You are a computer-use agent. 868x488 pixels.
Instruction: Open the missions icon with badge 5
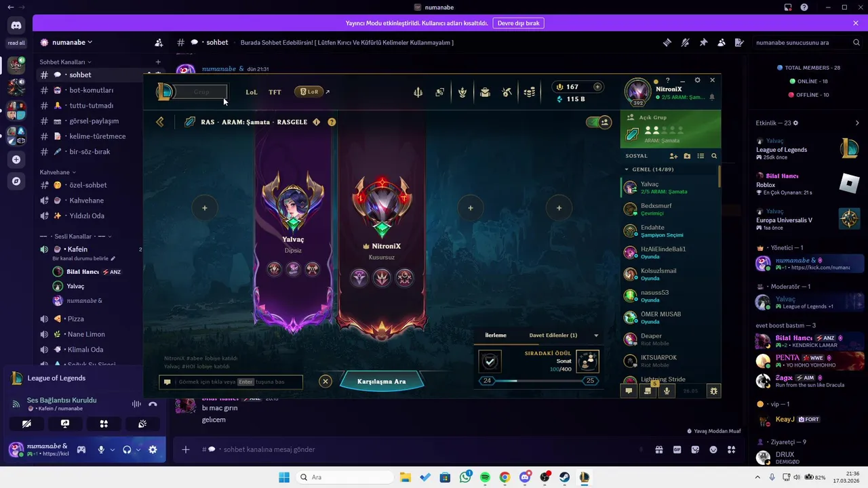[648, 390]
